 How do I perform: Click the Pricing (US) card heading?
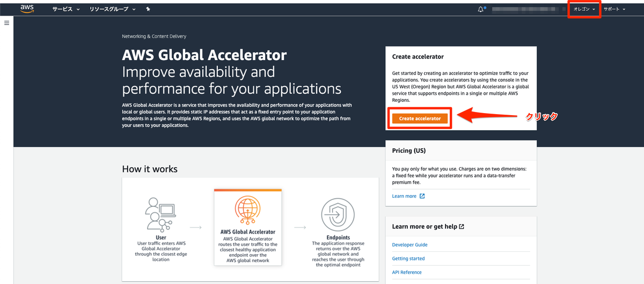[x=409, y=151]
